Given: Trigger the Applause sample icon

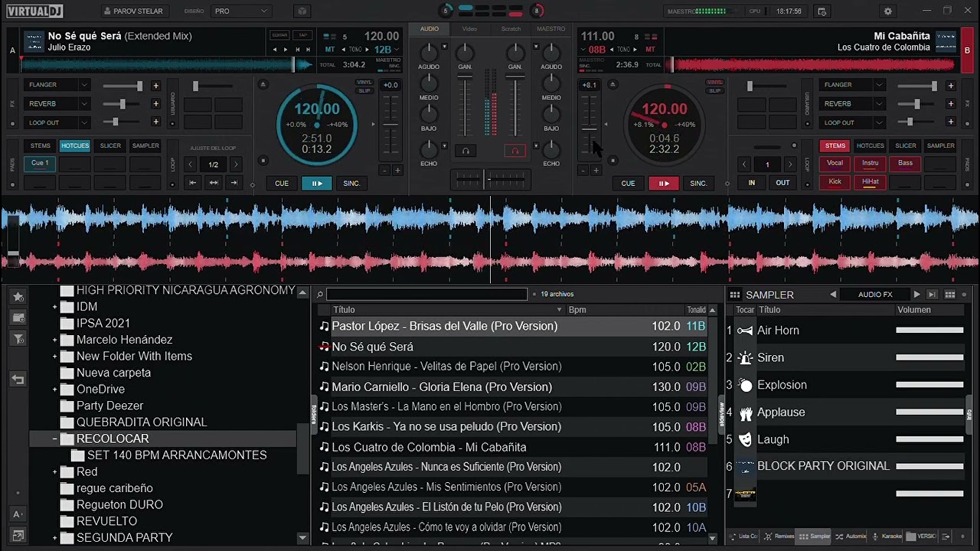Looking at the screenshot, I should 745,412.
